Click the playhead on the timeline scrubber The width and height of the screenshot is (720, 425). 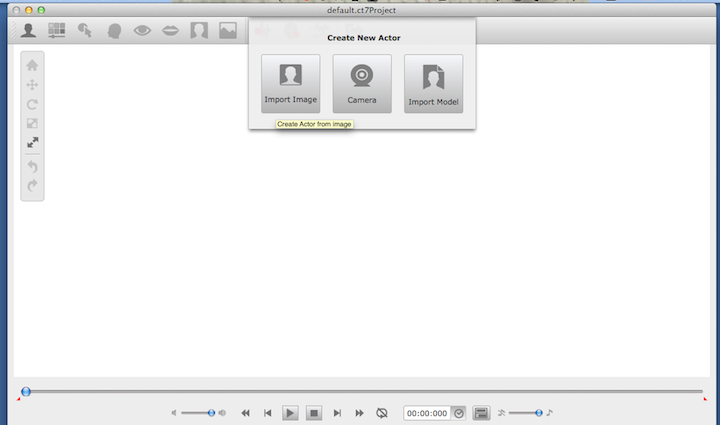(26, 391)
